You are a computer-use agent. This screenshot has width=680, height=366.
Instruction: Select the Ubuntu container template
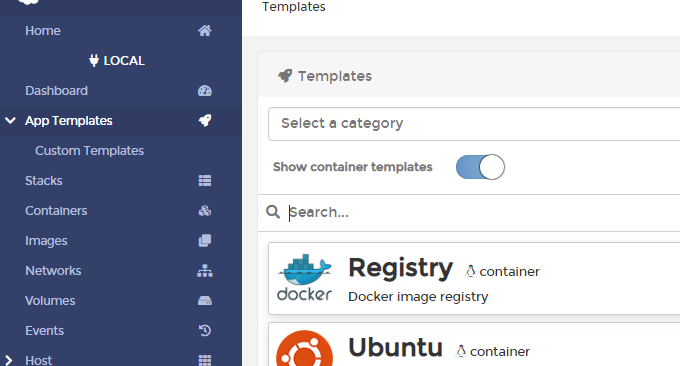[474, 344]
